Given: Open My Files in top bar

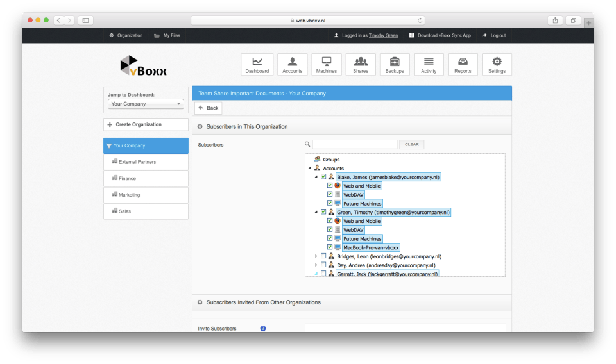Looking at the screenshot, I should [x=167, y=35].
